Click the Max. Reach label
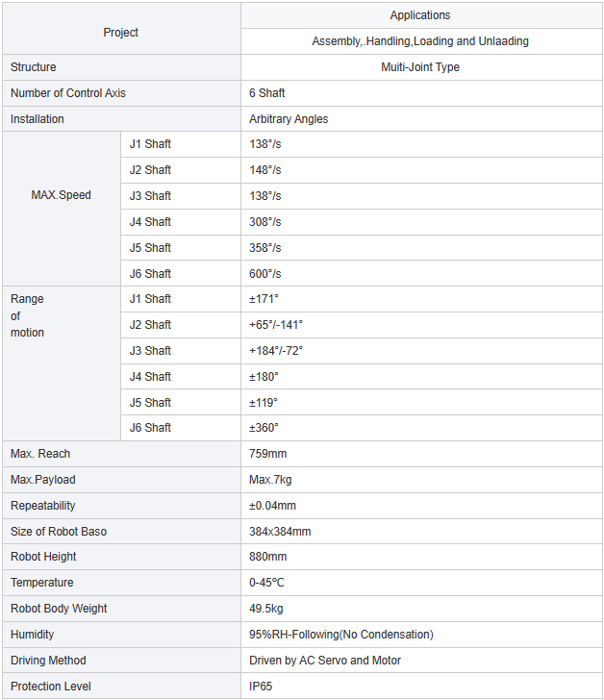Viewport: 604px width, 700px height. coord(40,454)
